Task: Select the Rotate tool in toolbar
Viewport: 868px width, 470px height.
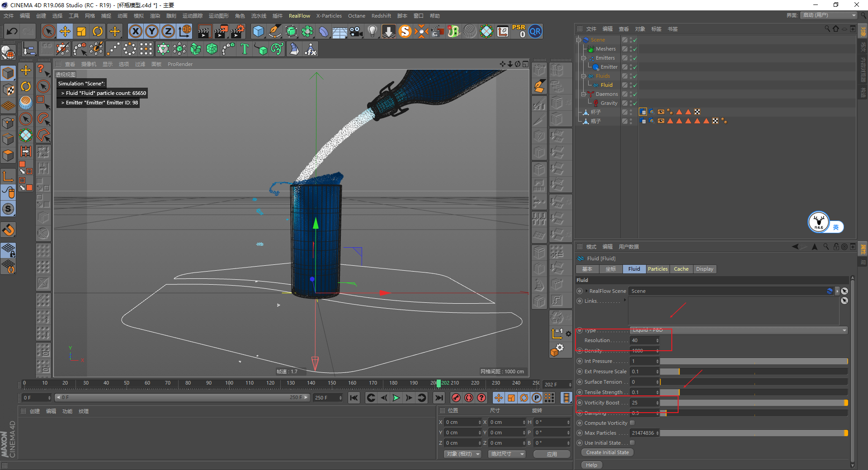Action: point(98,31)
